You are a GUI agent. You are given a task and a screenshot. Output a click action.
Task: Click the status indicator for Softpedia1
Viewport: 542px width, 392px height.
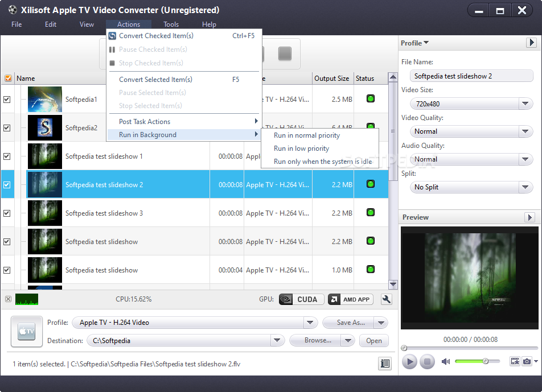pyautogui.click(x=371, y=99)
